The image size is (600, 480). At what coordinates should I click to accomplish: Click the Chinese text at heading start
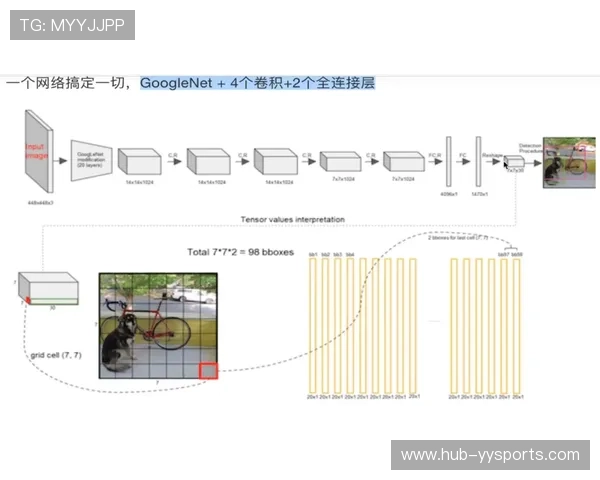pos(68,83)
